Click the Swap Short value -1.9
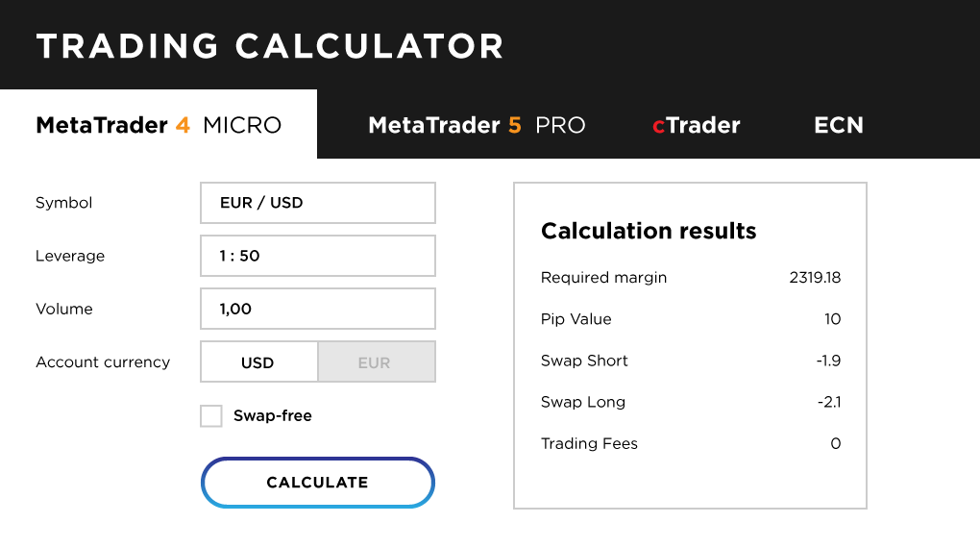 pos(828,361)
